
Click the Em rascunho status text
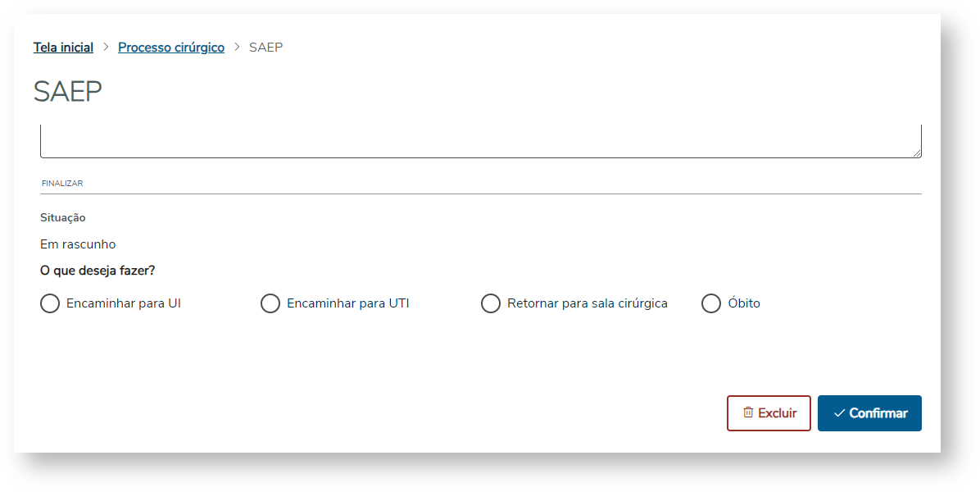click(78, 244)
